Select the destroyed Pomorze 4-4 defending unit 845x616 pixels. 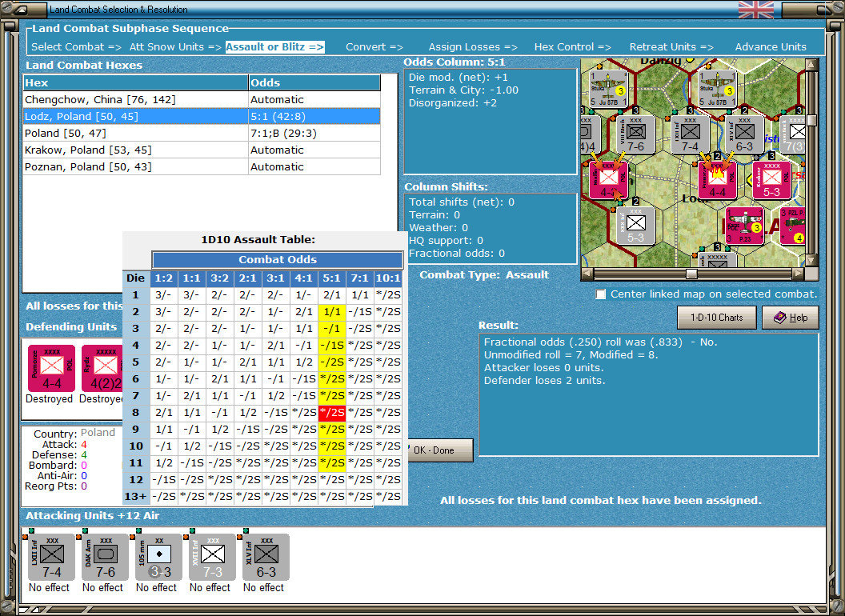coord(50,368)
